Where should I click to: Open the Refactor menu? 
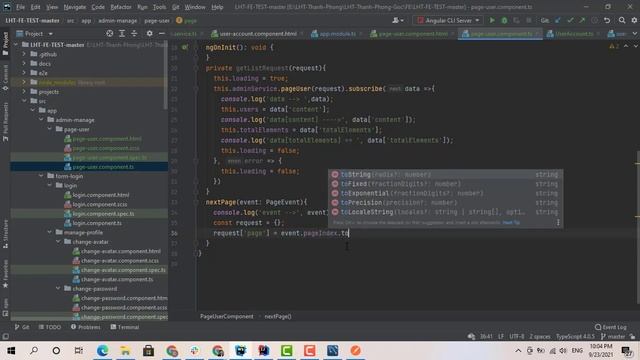coord(121,7)
